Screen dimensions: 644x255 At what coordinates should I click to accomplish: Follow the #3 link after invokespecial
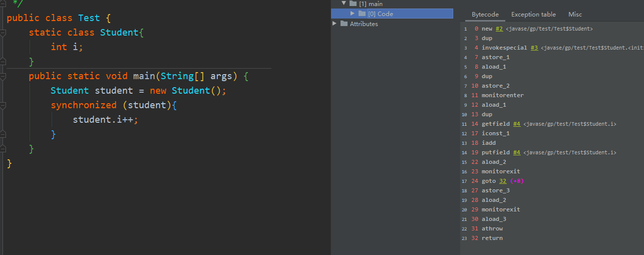pyautogui.click(x=534, y=48)
